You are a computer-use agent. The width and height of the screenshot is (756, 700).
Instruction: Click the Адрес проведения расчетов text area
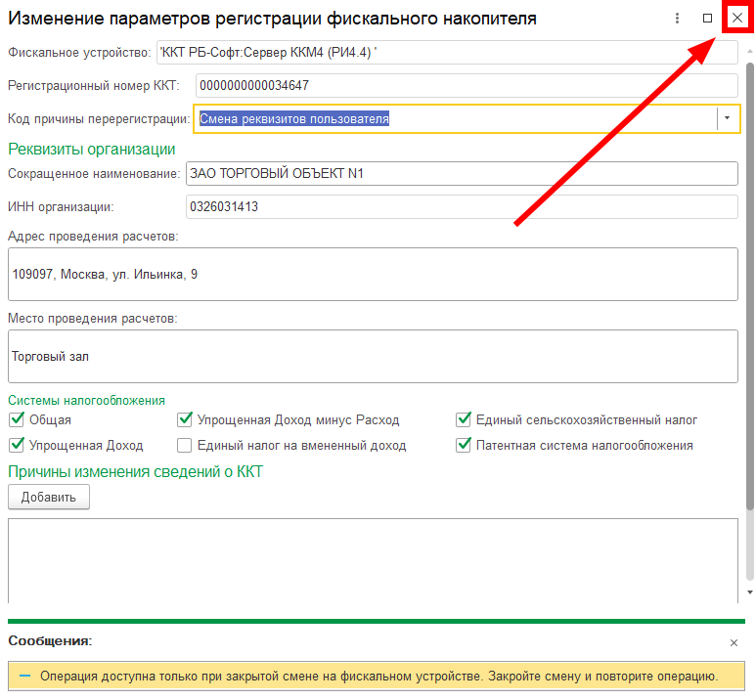[372, 275]
